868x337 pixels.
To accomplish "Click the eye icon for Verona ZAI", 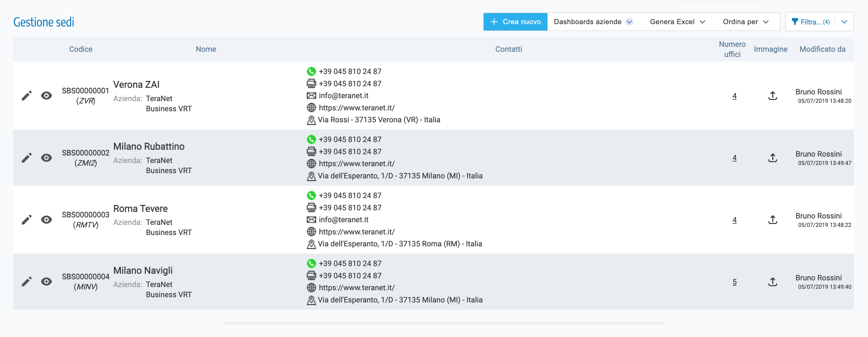I will 46,96.
